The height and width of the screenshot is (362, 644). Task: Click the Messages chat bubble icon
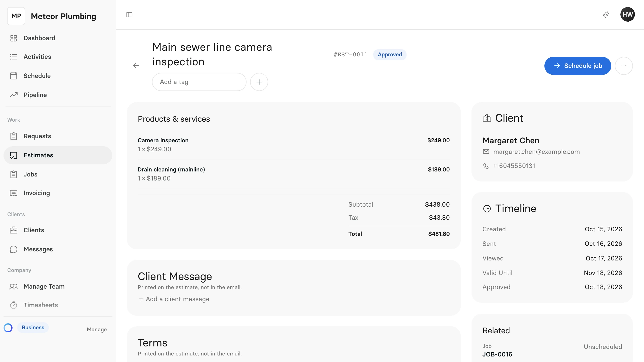pyautogui.click(x=14, y=249)
